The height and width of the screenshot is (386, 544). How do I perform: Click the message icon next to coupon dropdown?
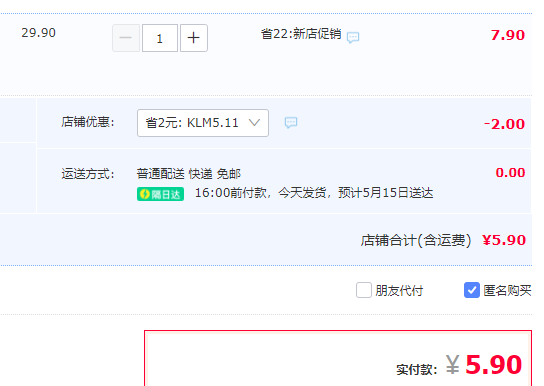[291, 122]
